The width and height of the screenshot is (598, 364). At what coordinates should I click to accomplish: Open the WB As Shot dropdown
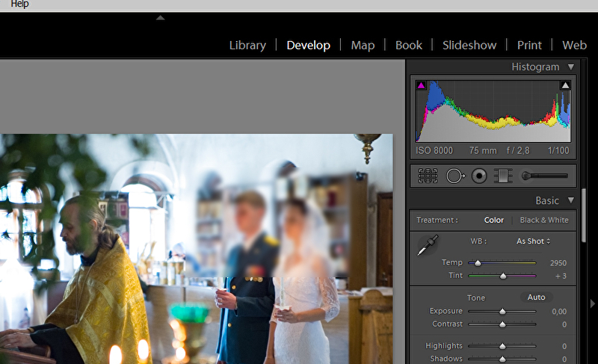tap(533, 241)
